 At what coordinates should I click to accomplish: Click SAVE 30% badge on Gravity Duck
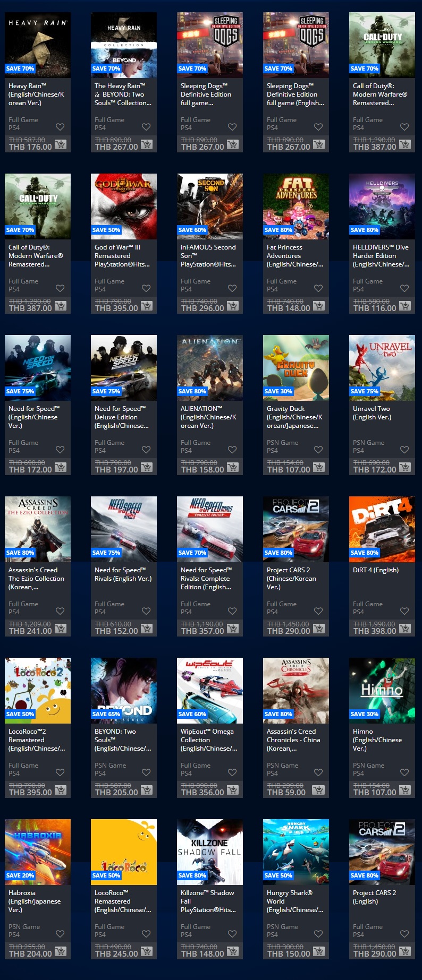(278, 391)
